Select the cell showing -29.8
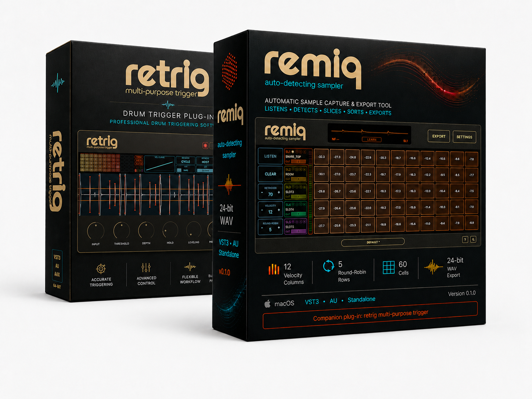Image resolution: width=532 pixels, height=399 pixels. [321, 191]
